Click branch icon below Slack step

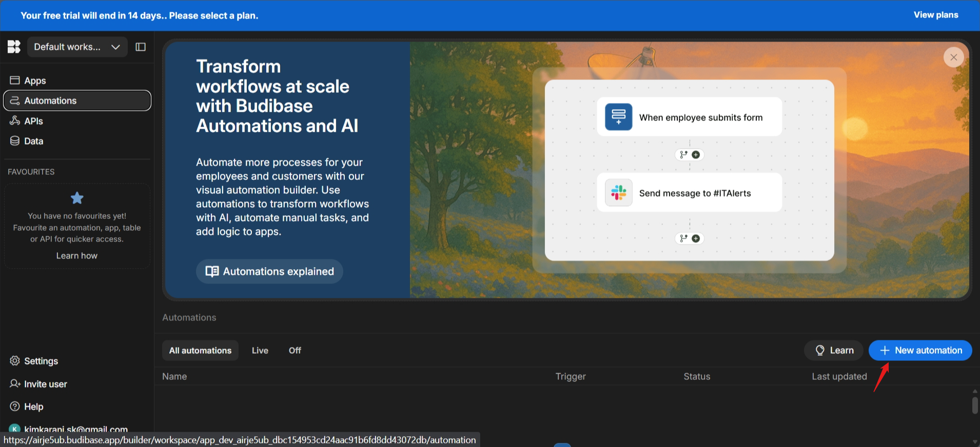point(683,238)
